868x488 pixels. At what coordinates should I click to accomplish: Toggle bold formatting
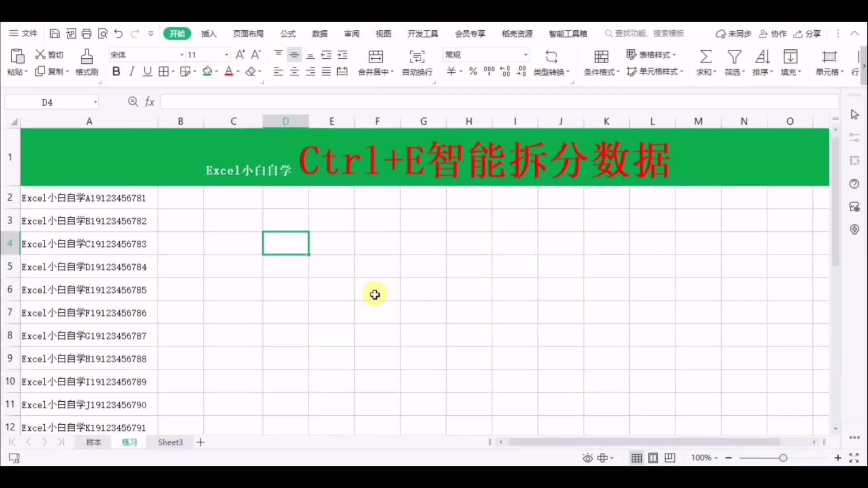116,71
